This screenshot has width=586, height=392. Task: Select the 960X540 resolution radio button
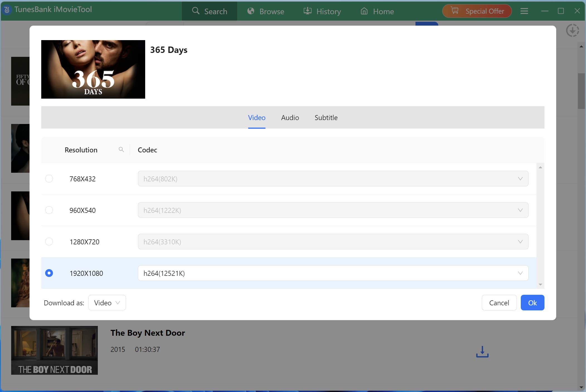point(49,210)
